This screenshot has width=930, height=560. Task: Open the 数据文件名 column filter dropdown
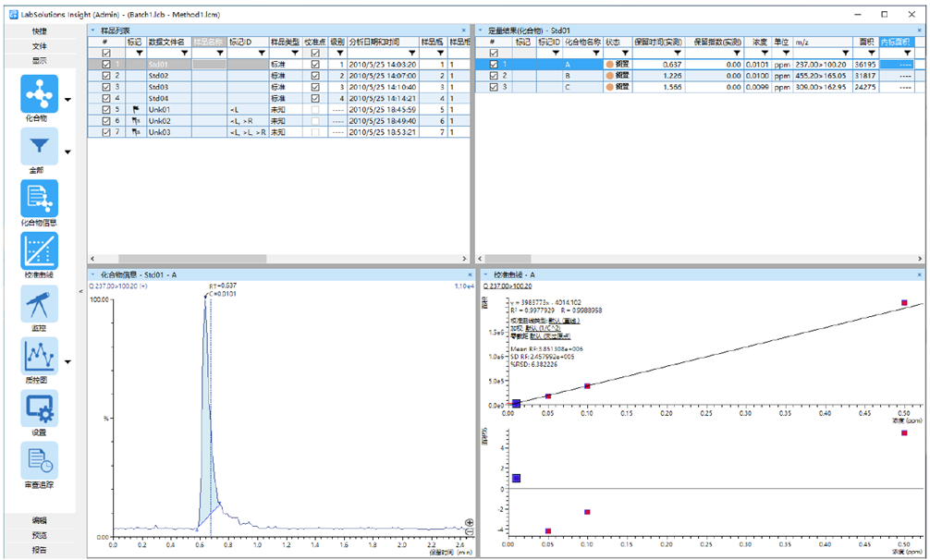click(184, 54)
